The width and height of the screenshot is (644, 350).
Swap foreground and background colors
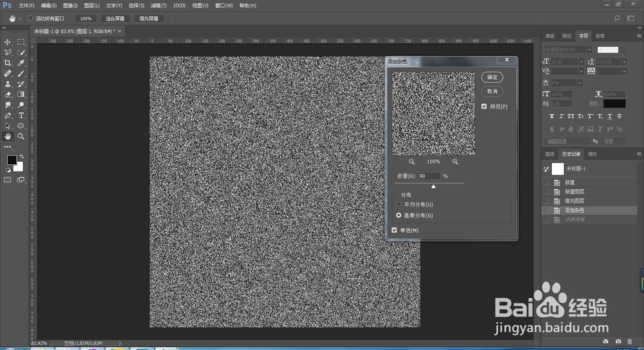tap(21, 157)
